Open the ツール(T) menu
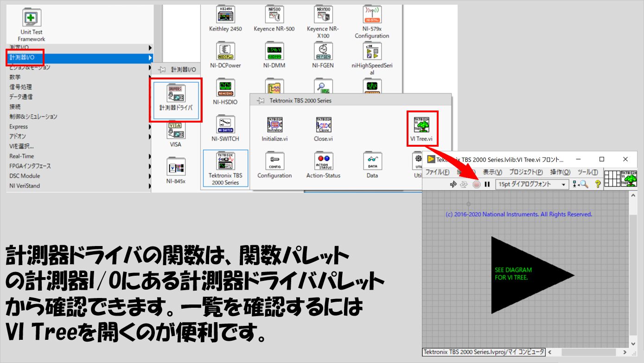The width and height of the screenshot is (644, 363). click(587, 172)
